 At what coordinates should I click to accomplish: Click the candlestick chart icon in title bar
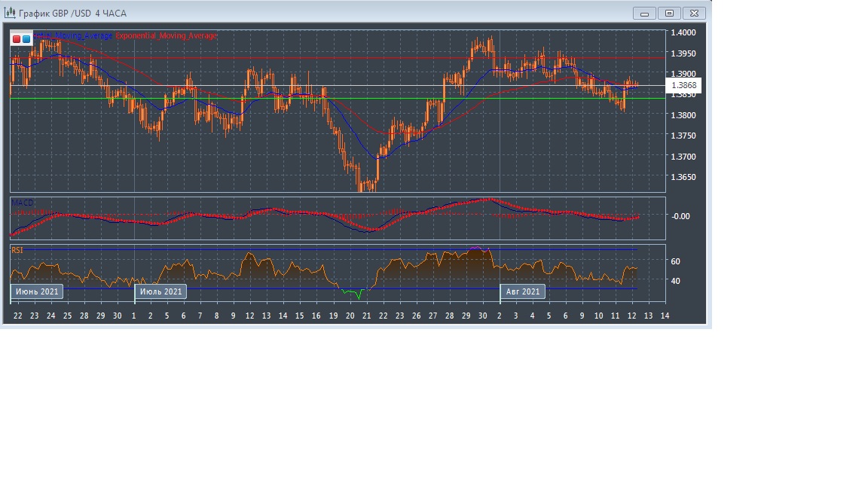pos(10,13)
